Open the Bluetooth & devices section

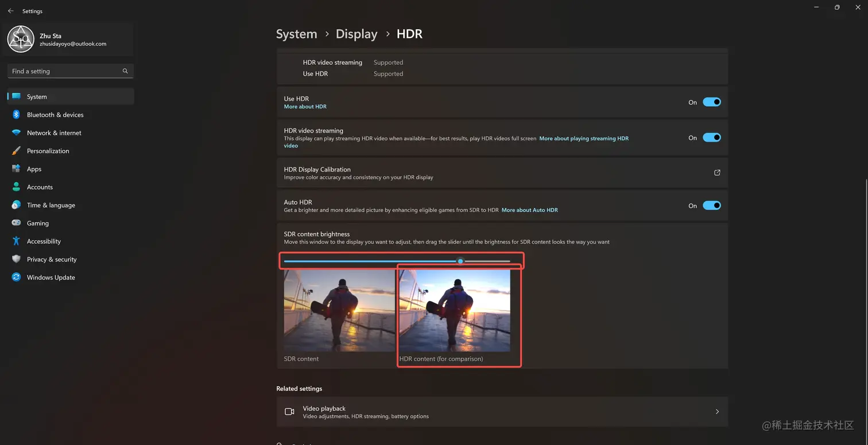coord(55,115)
